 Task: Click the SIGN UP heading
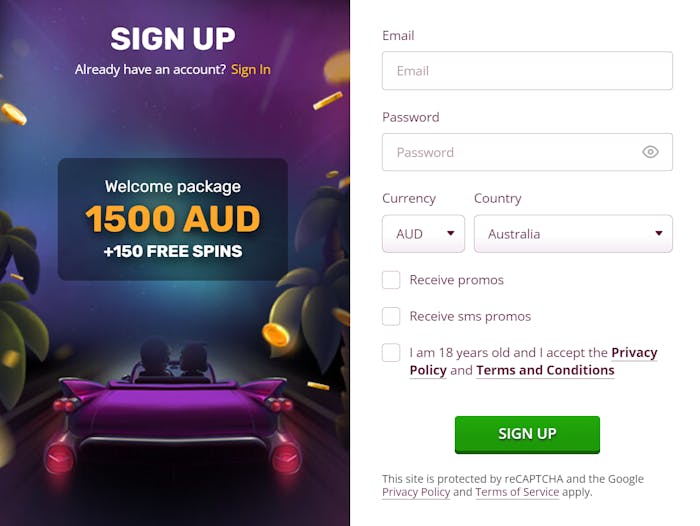(x=173, y=38)
